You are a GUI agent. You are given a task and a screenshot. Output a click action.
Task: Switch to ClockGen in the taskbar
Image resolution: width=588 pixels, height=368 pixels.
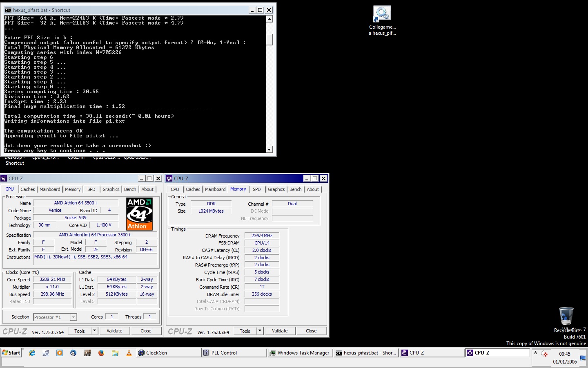[x=168, y=352]
